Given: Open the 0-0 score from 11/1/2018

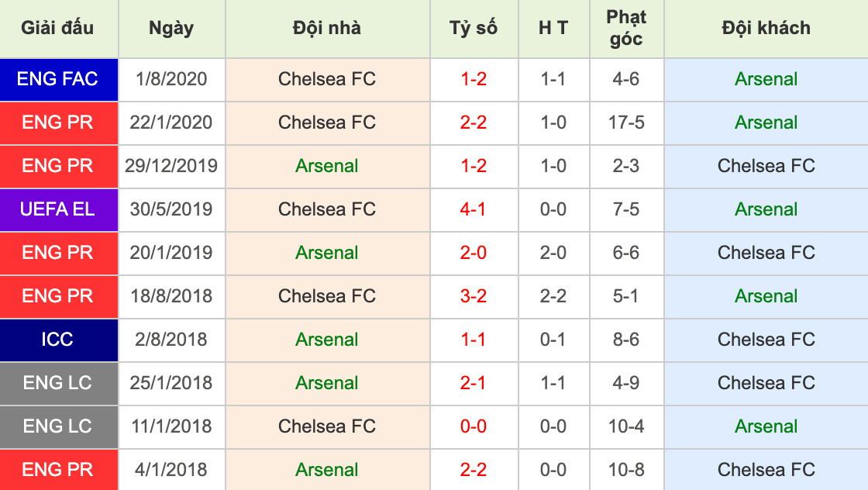Looking at the screenshot, I should pyautogui.click(x=474, y=426).
